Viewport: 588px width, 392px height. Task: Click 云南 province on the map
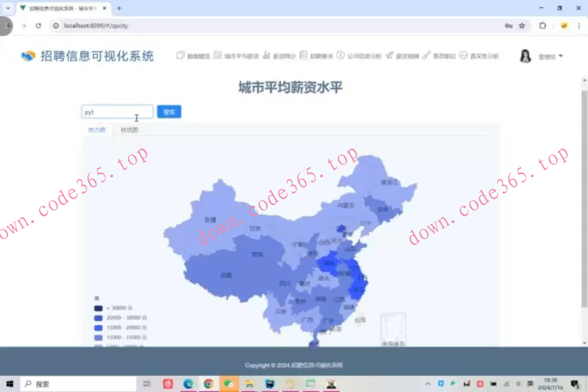pos(280,311)
